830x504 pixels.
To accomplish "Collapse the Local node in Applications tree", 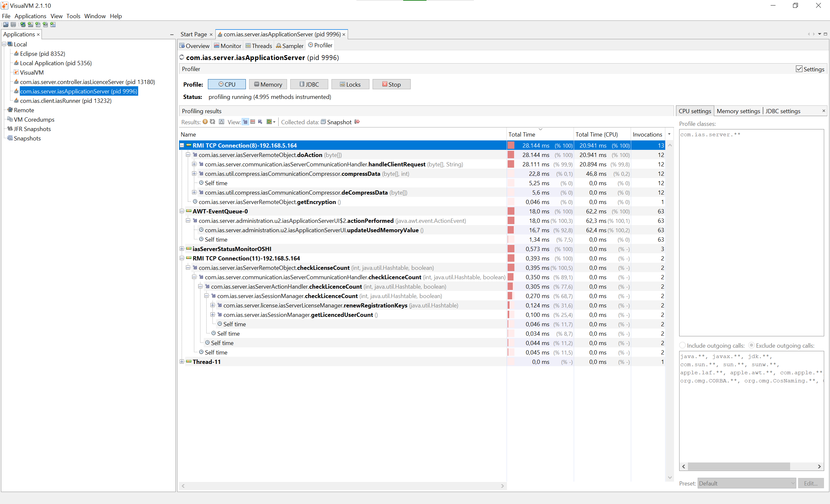I will click(5, 44).
